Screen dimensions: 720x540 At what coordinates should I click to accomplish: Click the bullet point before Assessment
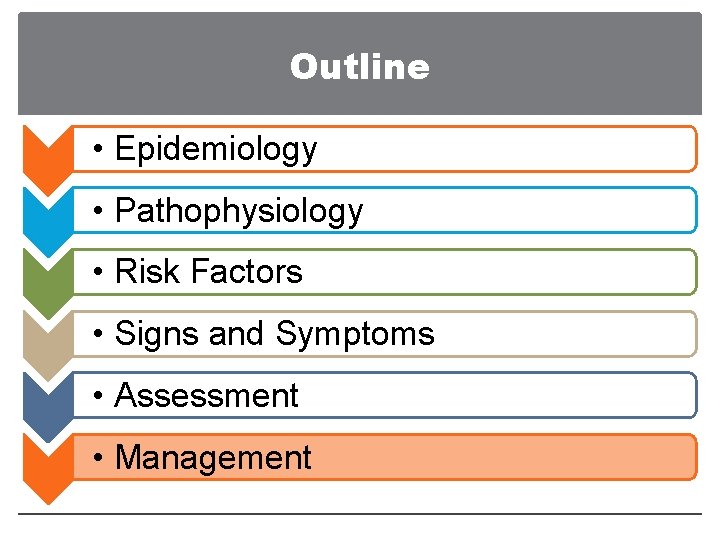pos(99,397)
